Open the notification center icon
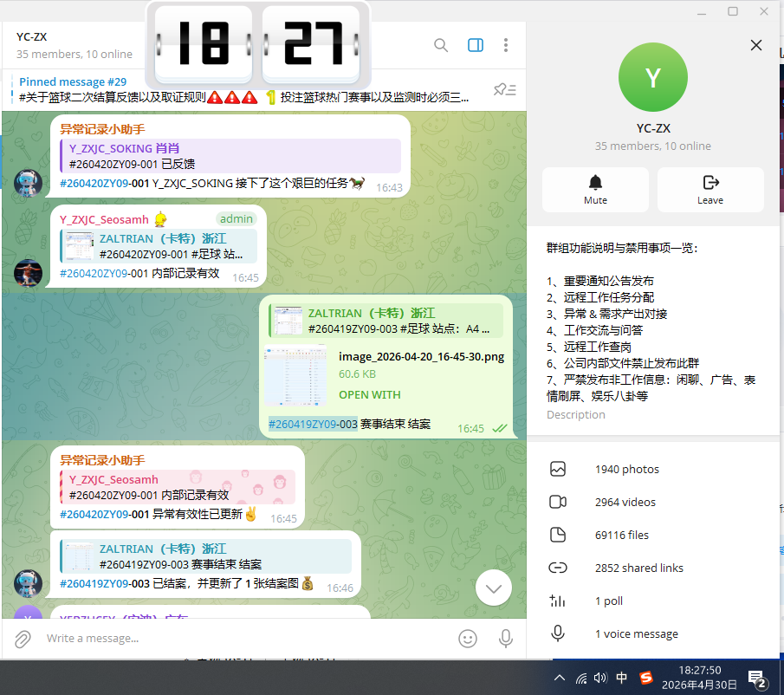Image resolution: width=784 pixels, height=695 pixels. (757, 679)
